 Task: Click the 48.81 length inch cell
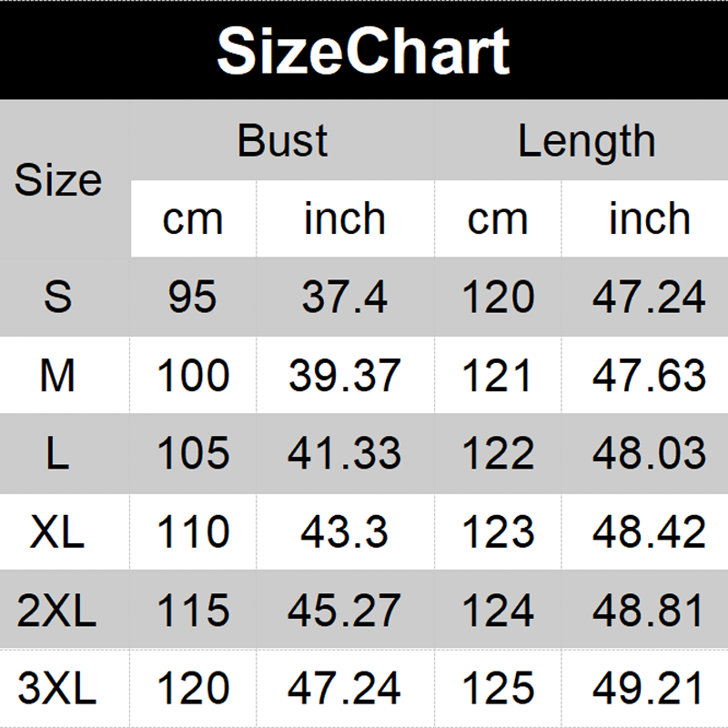click(x=649, y=611)
